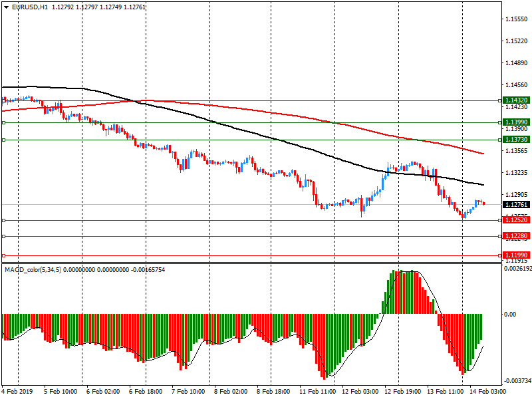Click left-edge handle of the 1.12520 line
The image size is (532, 399).
(x=3, y=220)
